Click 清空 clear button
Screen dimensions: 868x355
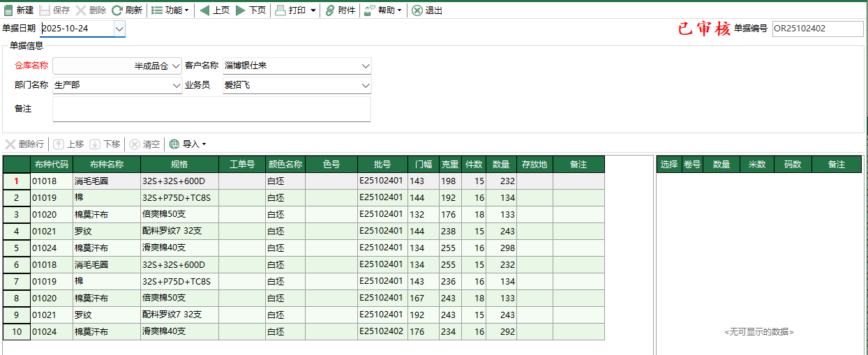144,144
